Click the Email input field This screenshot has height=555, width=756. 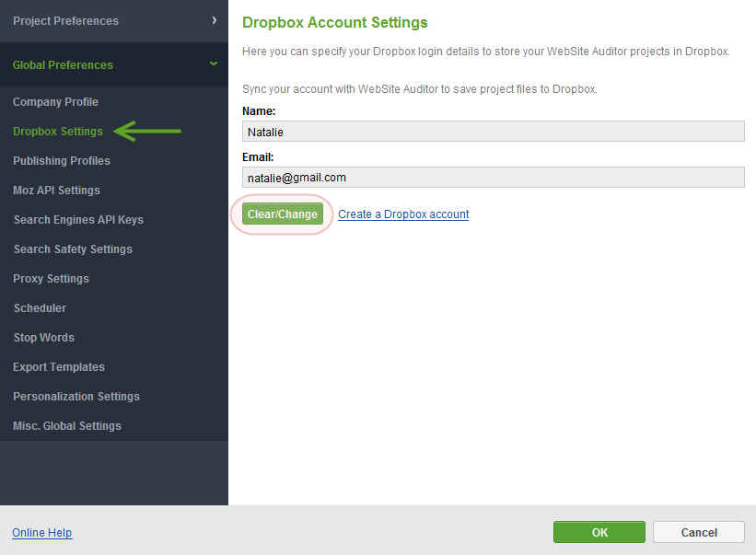pyautogui.click(x=494, y=178)
